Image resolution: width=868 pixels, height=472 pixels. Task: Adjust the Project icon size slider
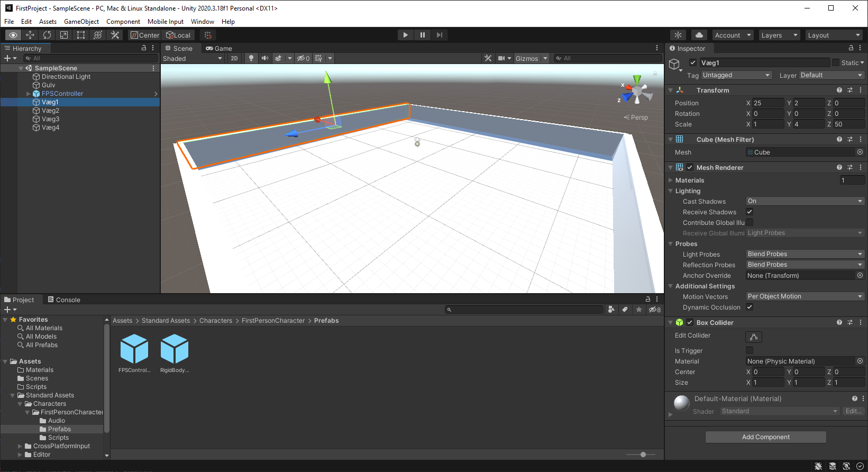[641, 455]
